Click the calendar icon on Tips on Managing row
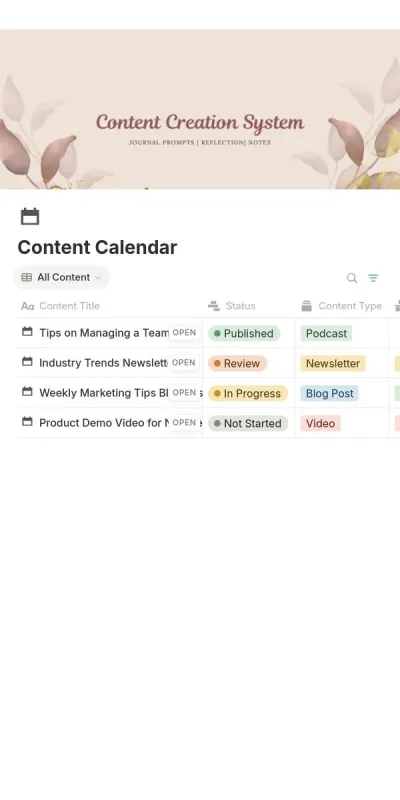 (27, 332)
